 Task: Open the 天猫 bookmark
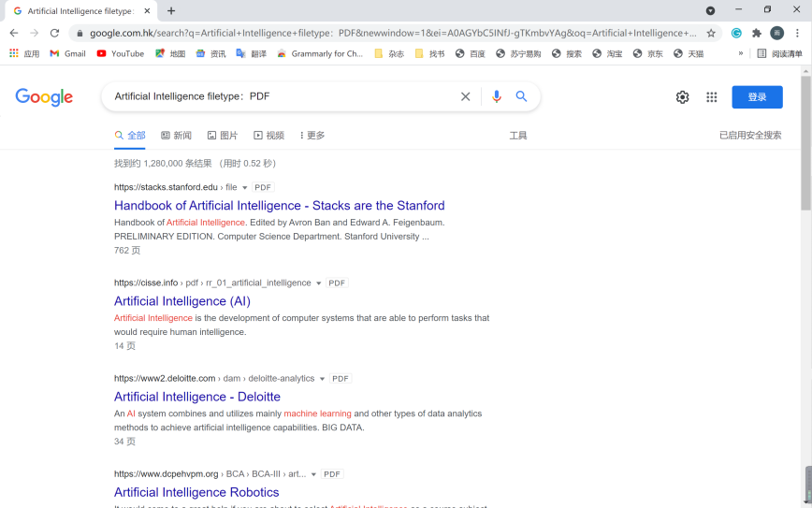pyautogui.click(x=689, y=53)
